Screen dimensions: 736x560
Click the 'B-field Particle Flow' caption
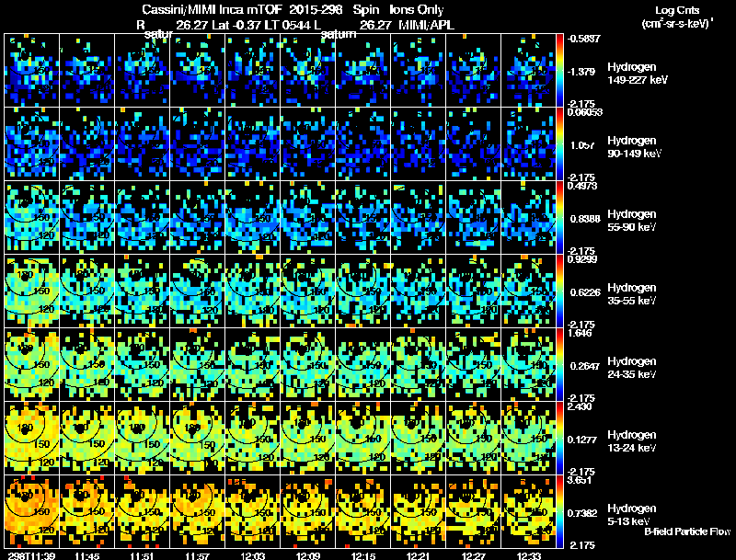click(x=687, y=531)
